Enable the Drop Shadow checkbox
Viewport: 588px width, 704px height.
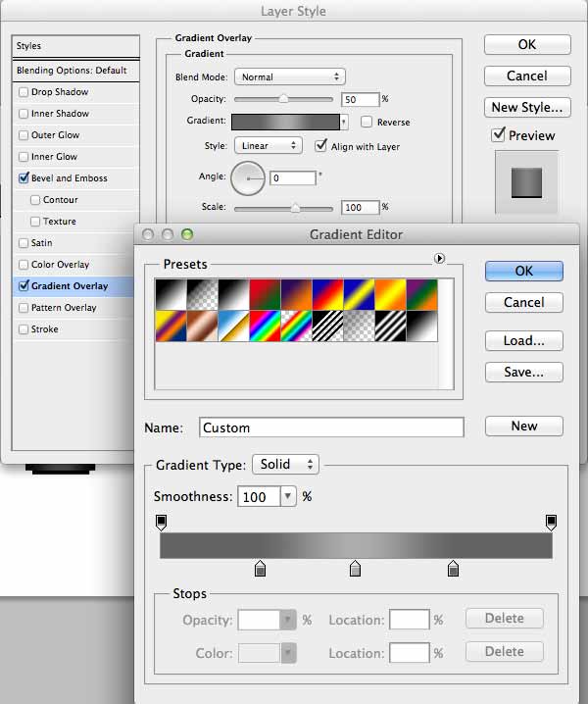pos(24,92)
